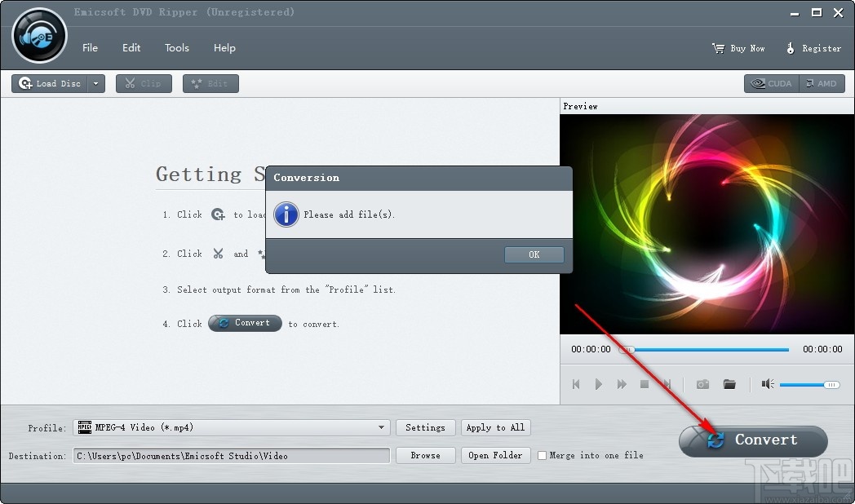
Task: Stop the preview playback
Action: (645, 384)
